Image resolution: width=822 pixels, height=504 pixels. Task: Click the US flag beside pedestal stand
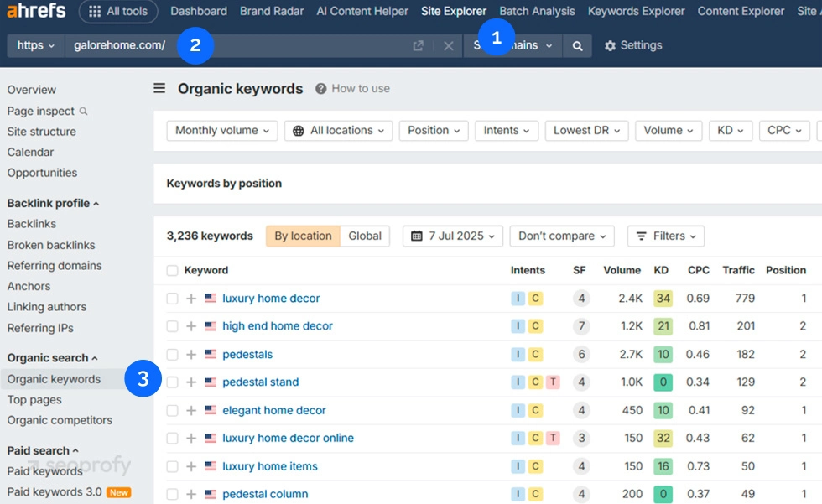(211, 382)
